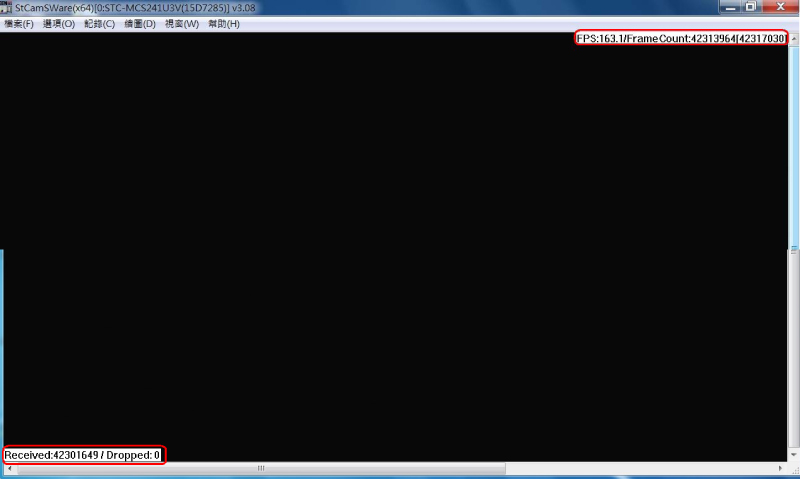800x479 pixels.
Task: Click the horizontal scrollbar left arrow
Action: point(9,468)
